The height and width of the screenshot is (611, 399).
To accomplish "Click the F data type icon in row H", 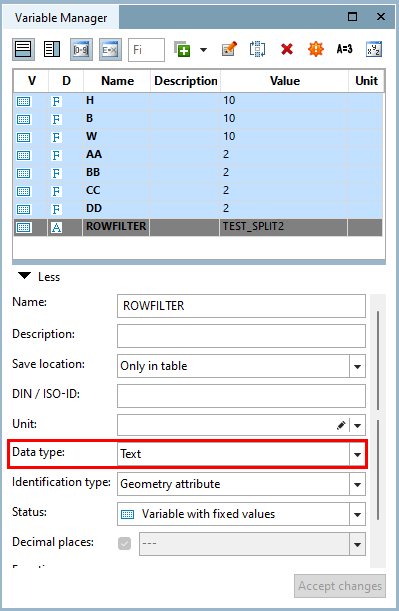I will pyautogui.click(x=56, y=102).
